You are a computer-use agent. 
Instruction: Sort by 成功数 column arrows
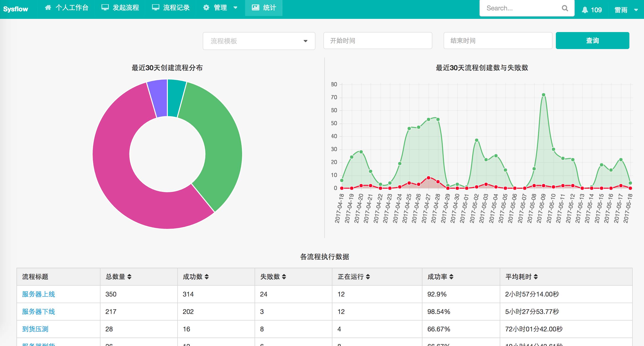point(207,277)
